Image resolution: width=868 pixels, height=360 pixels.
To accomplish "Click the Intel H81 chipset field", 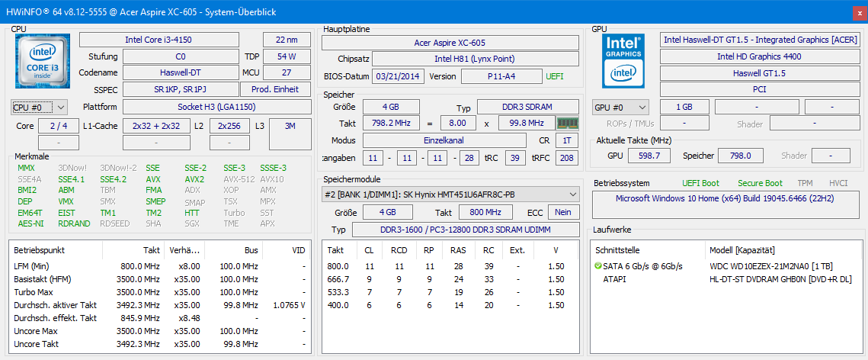I will tap(475, 59).
